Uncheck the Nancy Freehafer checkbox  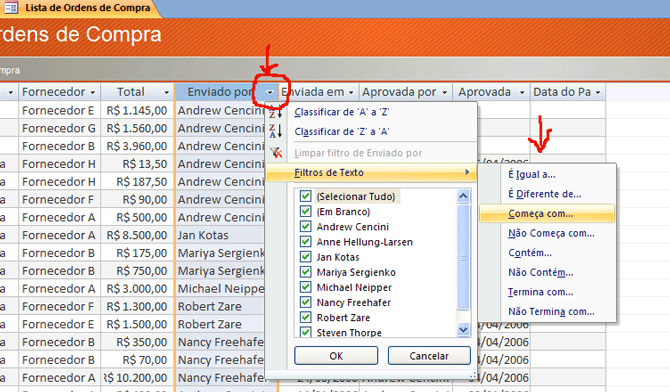pos(305,302)
